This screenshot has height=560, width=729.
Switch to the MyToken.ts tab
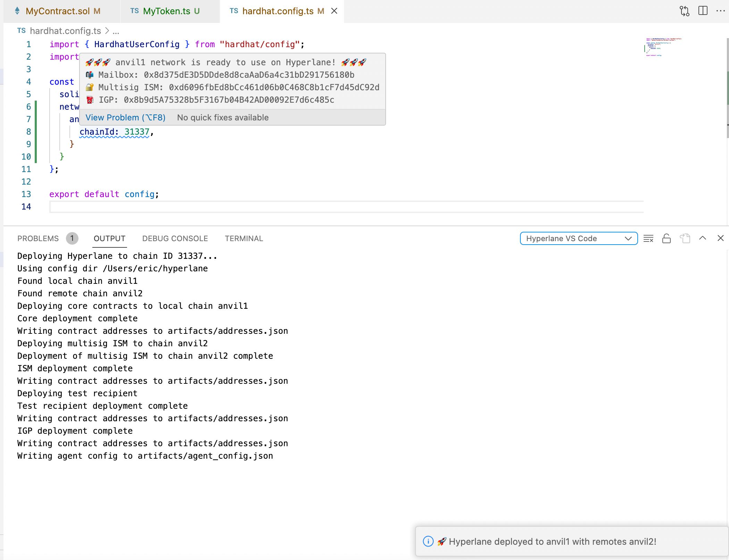pyautogui.click(x=170, y=11)
